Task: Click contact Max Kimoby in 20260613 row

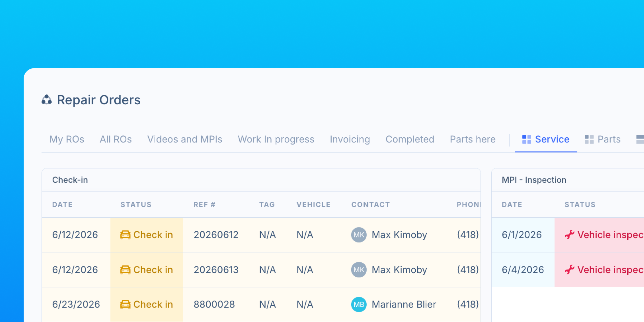Action: [399, 270]
